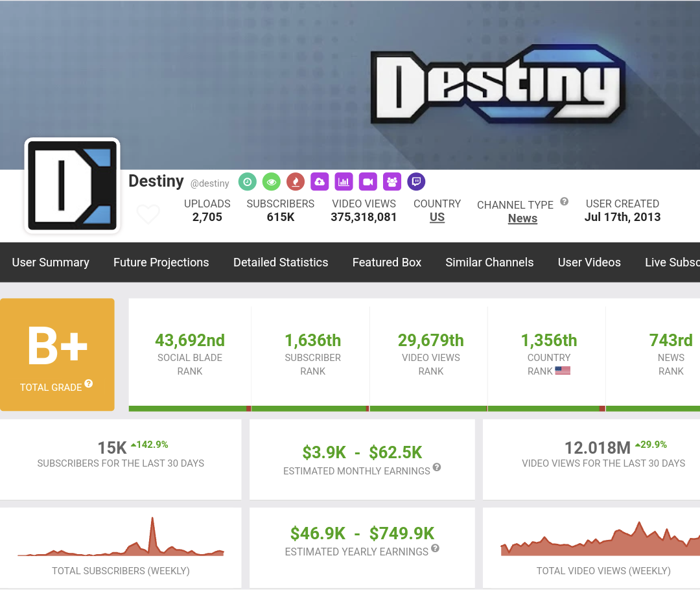The height and width of the screenshot is (606, 700).
Task: Click the "UPLOADS" stat label
Action: pyautogui.click(x=207, y=204)
